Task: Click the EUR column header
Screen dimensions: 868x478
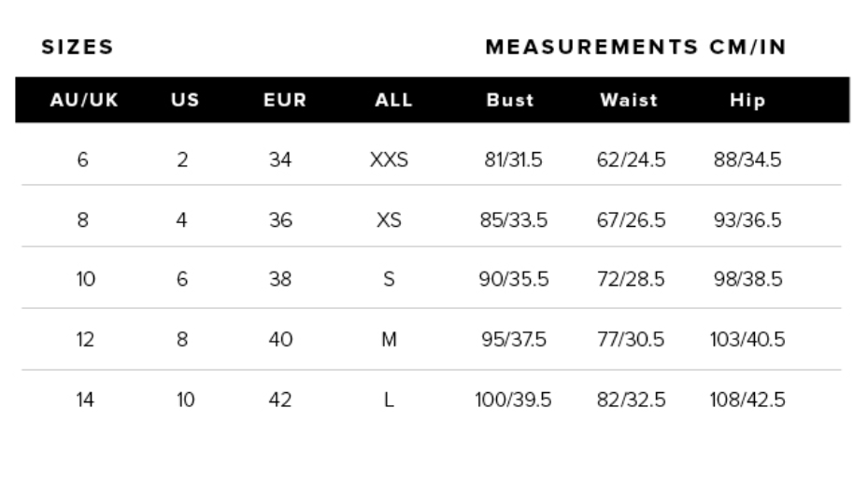Action: [280, 101]
